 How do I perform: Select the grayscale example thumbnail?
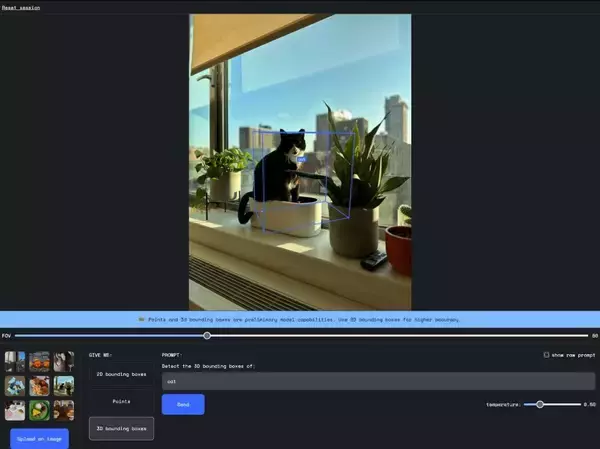[64, 362]
